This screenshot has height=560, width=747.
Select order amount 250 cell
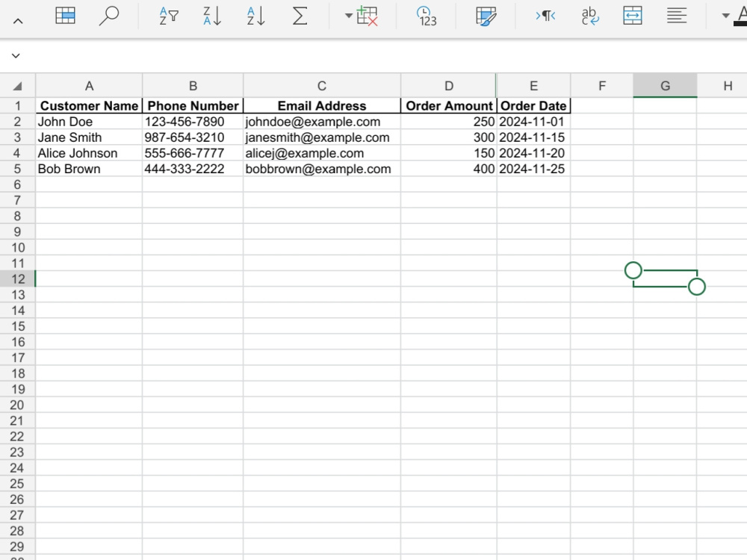coord(449,122)
